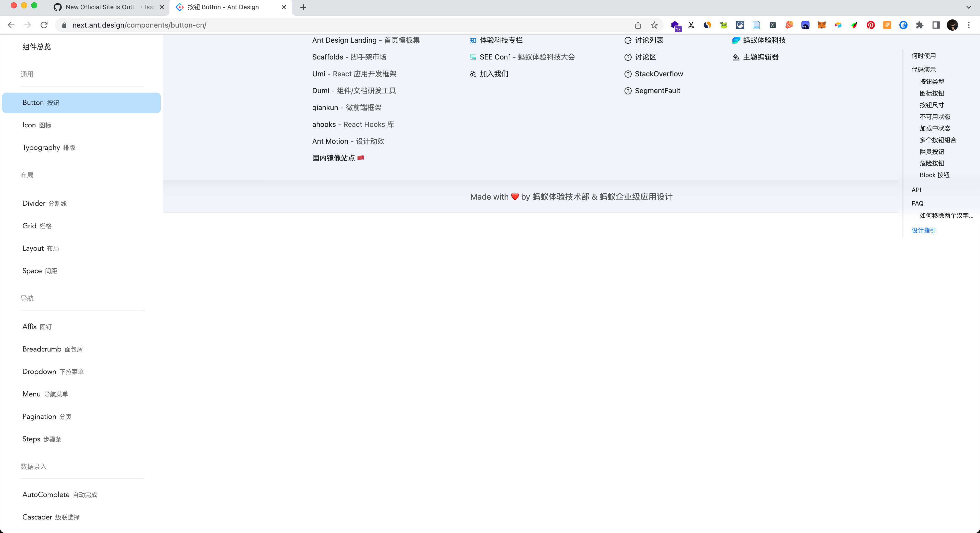Select the SEE Conf icon
Viewport: 980px width, 533px height.
472,57
